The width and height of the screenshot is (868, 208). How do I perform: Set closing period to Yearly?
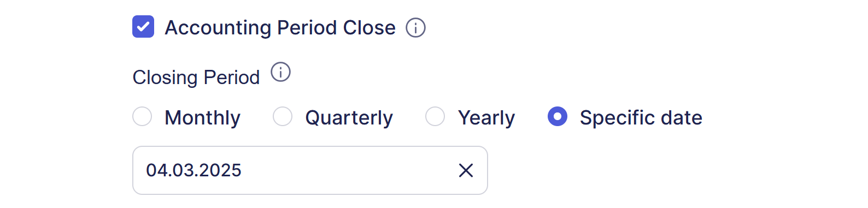click(435, 116)
